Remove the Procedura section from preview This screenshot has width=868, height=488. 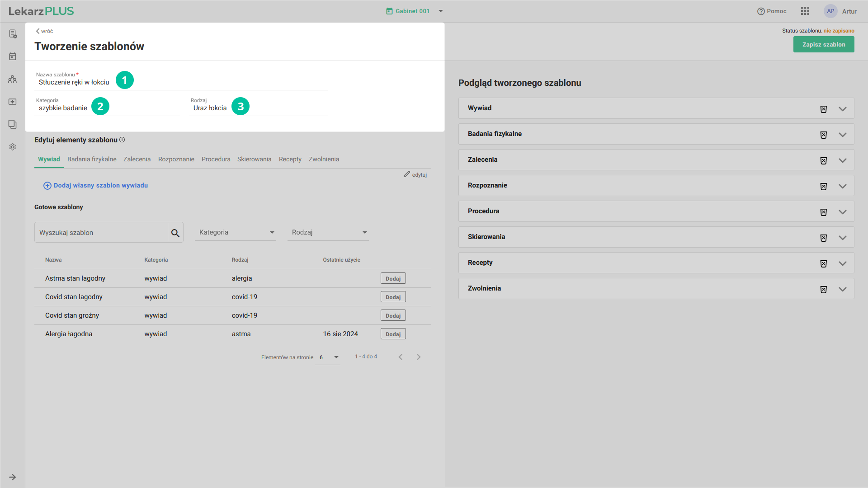point(823,212)
